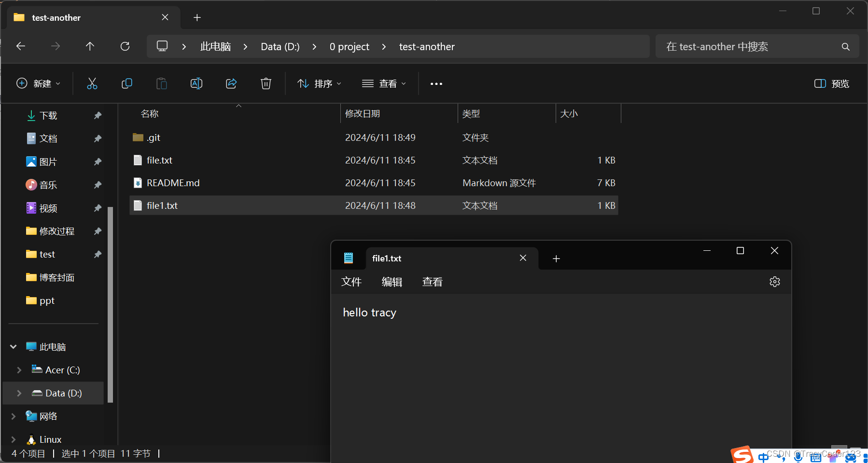Open Notepad settings gear icon
868x463 pixels.
(774, 282)
